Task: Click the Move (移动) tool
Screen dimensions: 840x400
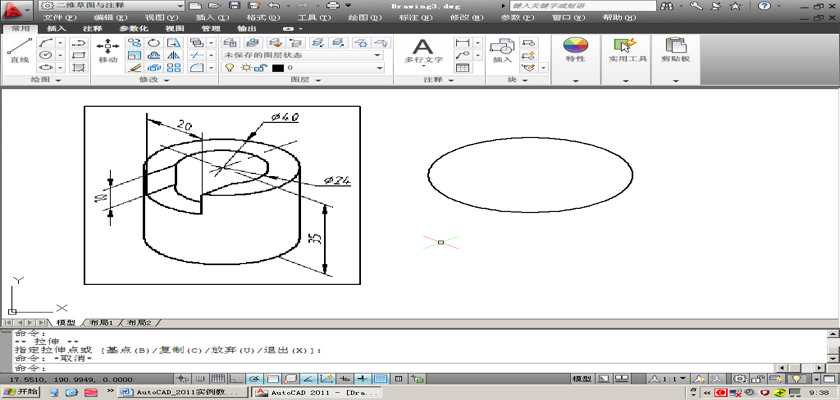Action: [108, 52]
